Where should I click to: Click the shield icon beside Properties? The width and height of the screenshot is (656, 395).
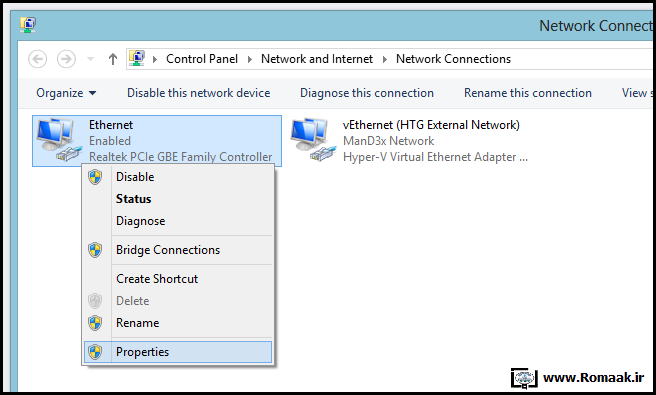coord(95,352)
